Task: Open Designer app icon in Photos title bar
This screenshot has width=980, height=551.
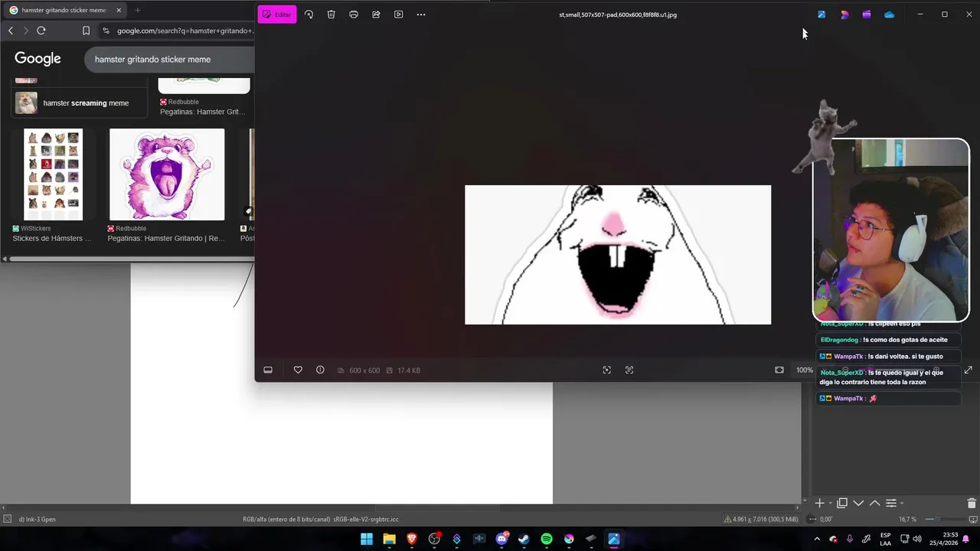Action: pyautogui.click(x=844, y=15)
